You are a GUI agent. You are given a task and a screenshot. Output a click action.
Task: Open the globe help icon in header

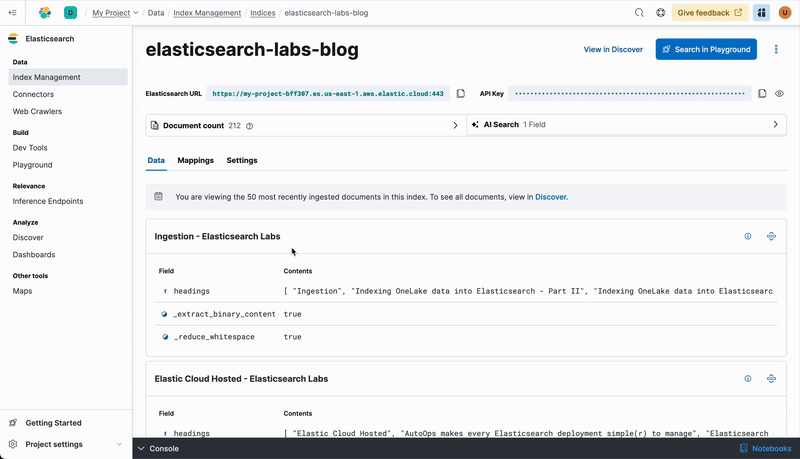[x=661, y=13]
